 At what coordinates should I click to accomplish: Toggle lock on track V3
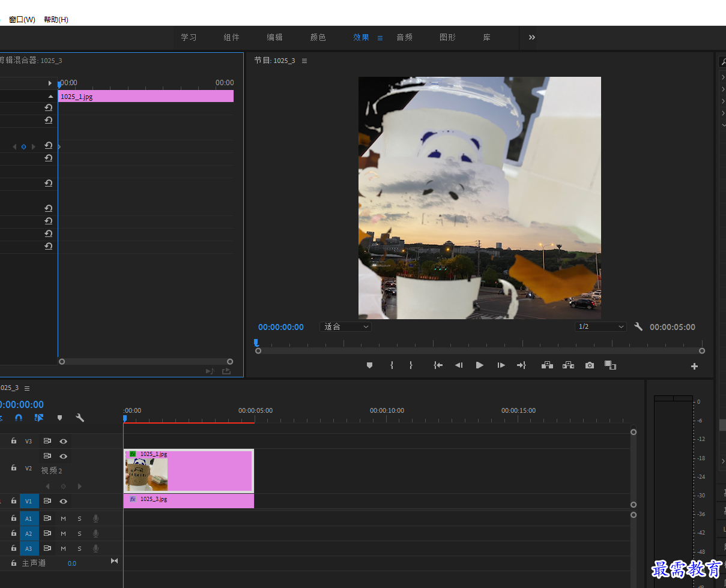click(x=13, y=441)
